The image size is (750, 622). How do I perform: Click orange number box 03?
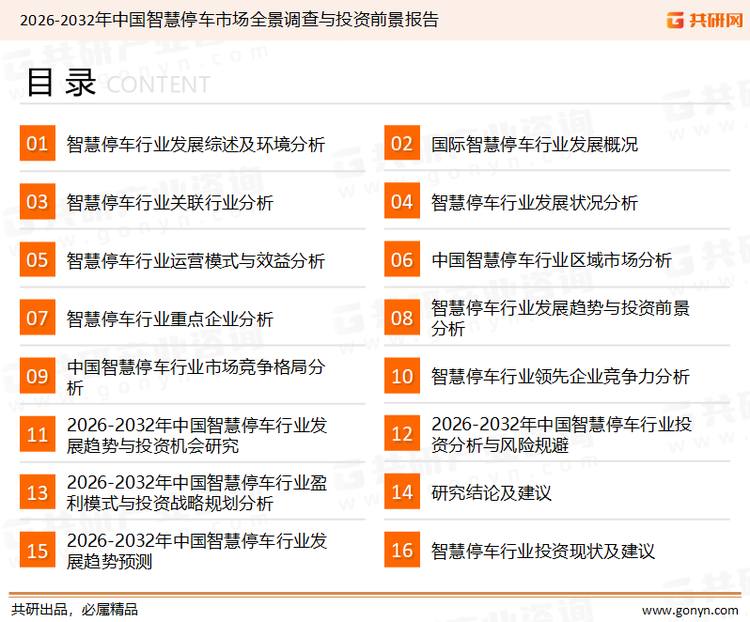tap(37, 201)
